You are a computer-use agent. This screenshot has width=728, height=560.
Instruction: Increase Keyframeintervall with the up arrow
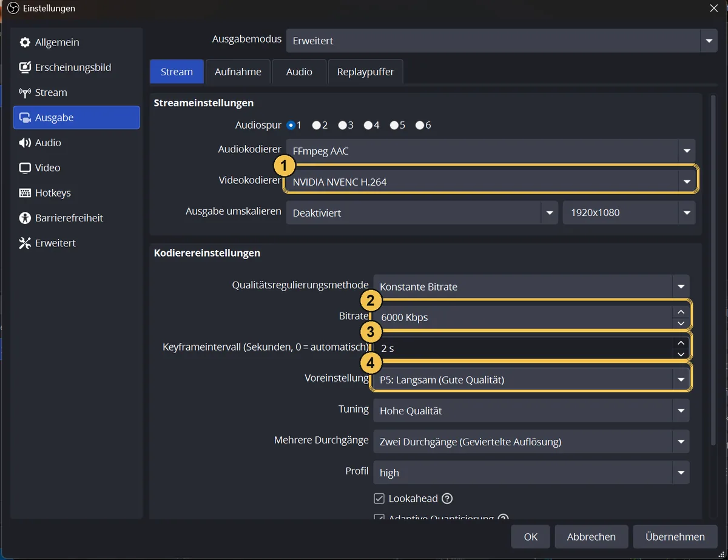point(681,343)
